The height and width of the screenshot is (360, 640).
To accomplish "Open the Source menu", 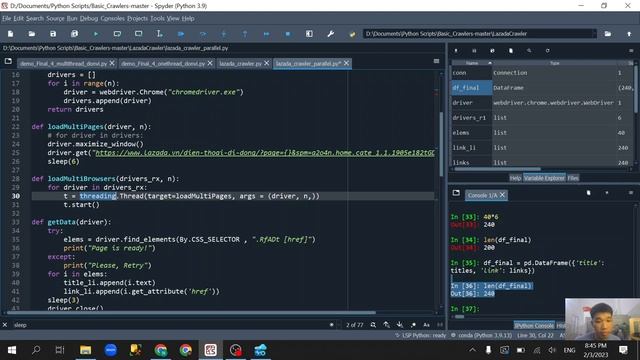I will tap(55, 18).
